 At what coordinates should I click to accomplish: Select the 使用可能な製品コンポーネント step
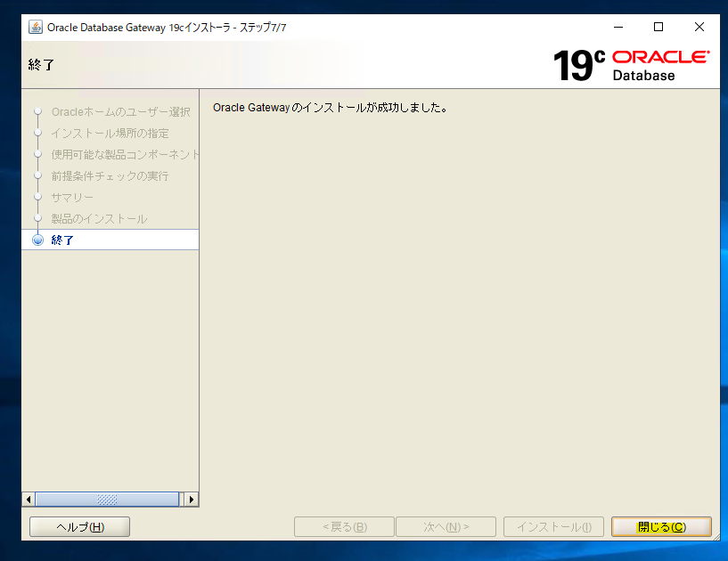pos(125,155)
